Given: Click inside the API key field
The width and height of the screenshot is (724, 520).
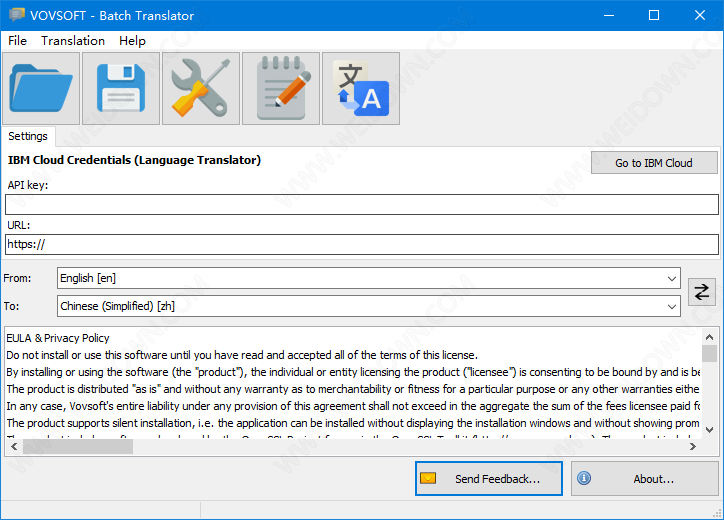Looking at the screenshot, I should (x=362, y=204).
